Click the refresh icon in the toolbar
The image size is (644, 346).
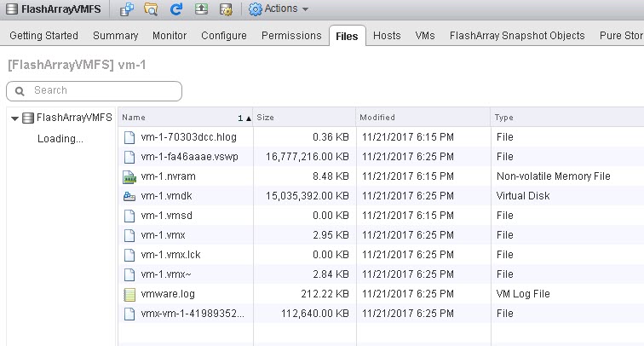click(175, 9)
